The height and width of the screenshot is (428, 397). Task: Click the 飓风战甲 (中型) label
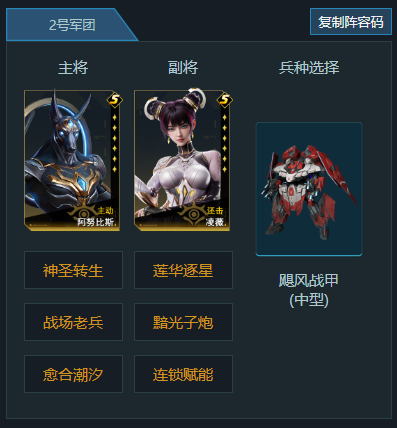click(x=309, y=290)
